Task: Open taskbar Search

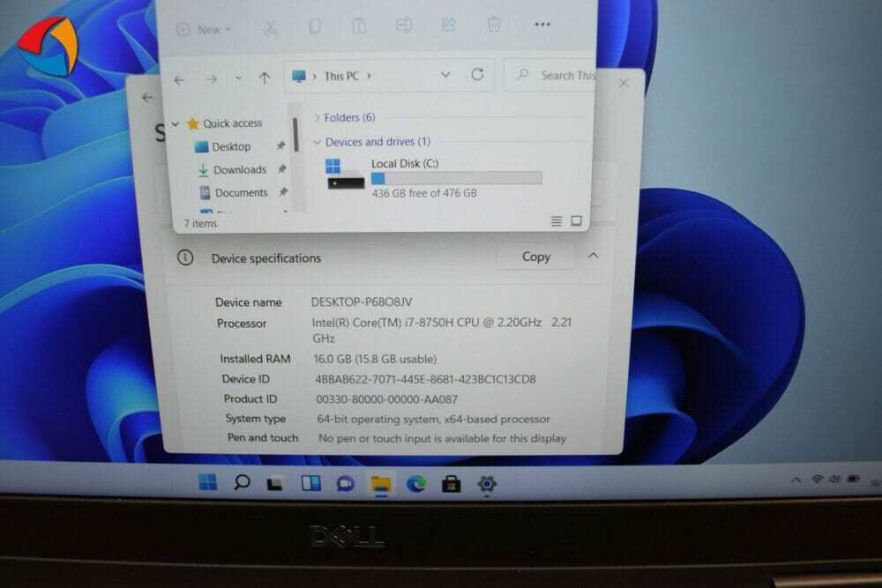Action: coord(242,482)
